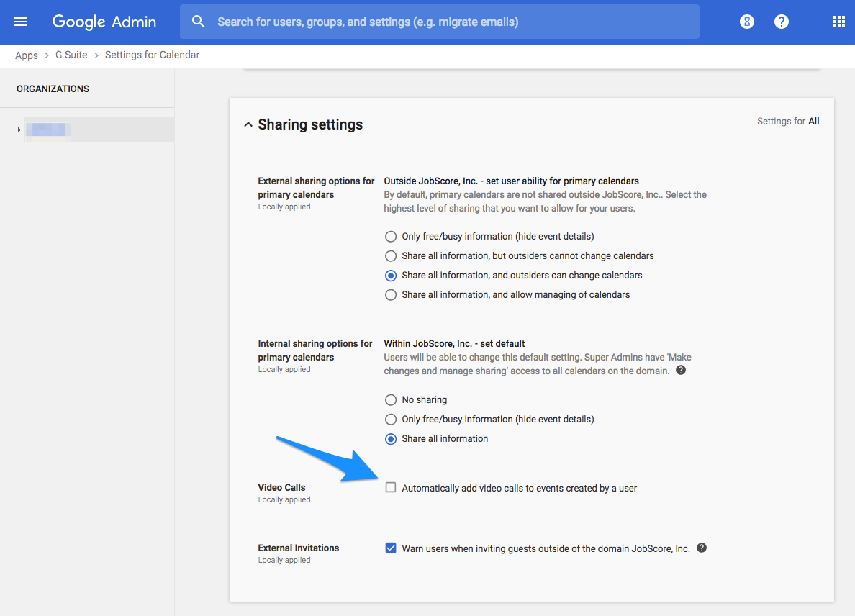Click the 'Video Calls' setting label

coord(281,487)
